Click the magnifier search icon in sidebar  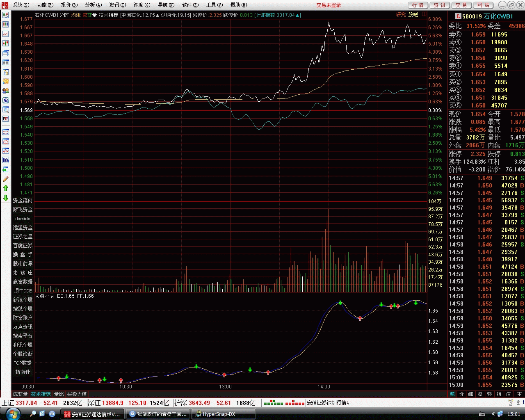coord(5,110)
